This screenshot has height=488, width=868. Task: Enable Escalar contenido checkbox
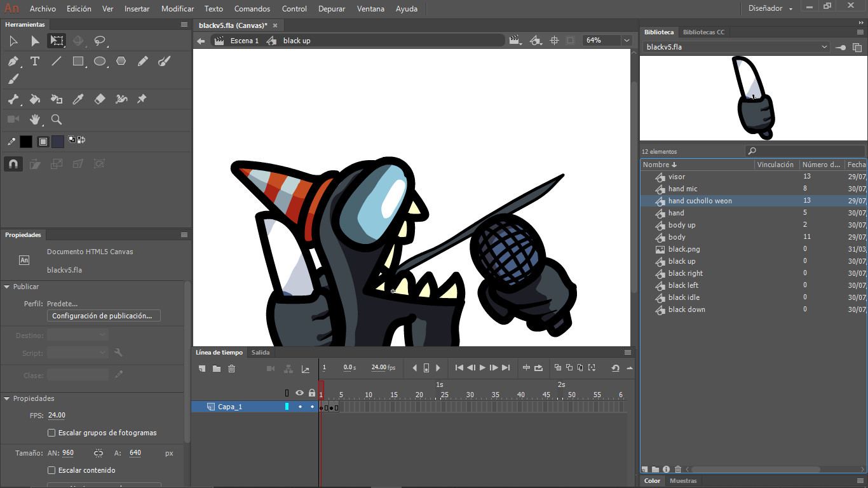point(52,470)
